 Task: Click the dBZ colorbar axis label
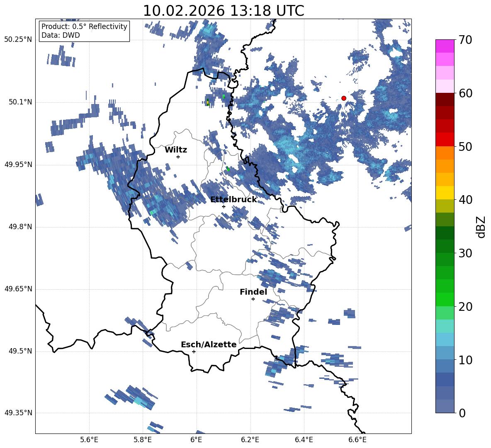tap(481, 227)
